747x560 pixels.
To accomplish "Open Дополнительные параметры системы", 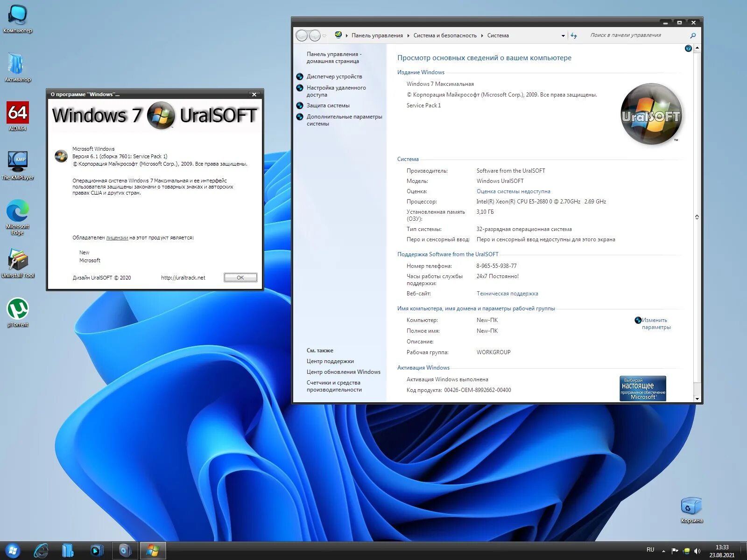I will (344, 120).
